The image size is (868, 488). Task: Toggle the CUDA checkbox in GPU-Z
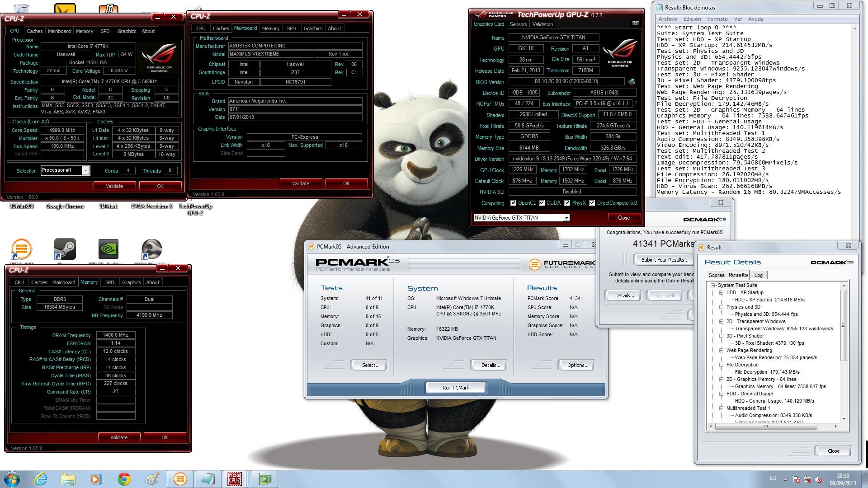click(542, 203)
